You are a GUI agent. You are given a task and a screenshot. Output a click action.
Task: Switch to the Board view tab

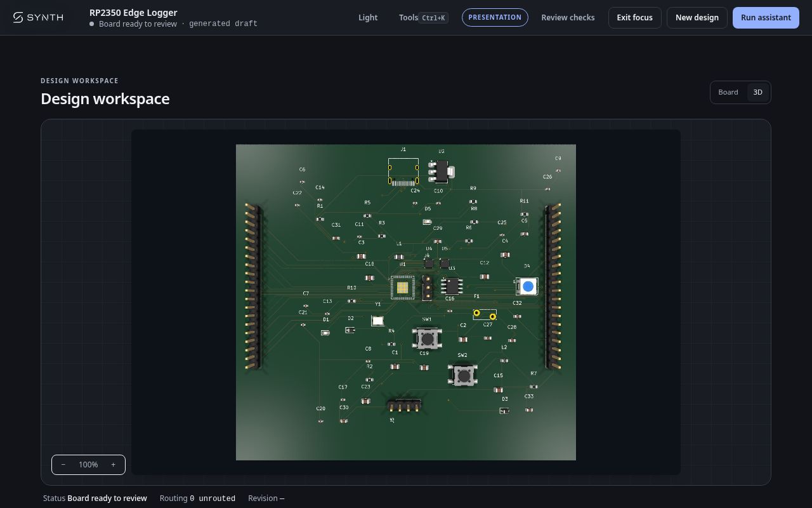728,92
